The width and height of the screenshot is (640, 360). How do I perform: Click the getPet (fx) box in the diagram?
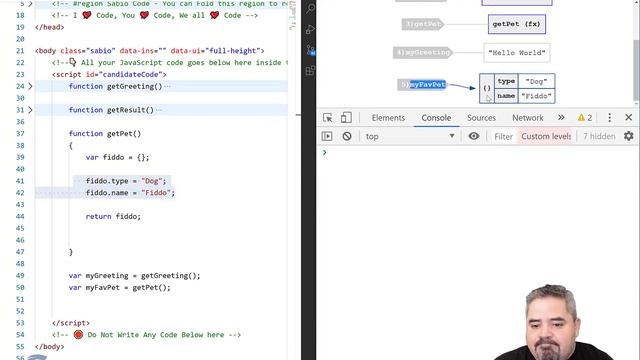pyautogui.click(x=517, y=24)
